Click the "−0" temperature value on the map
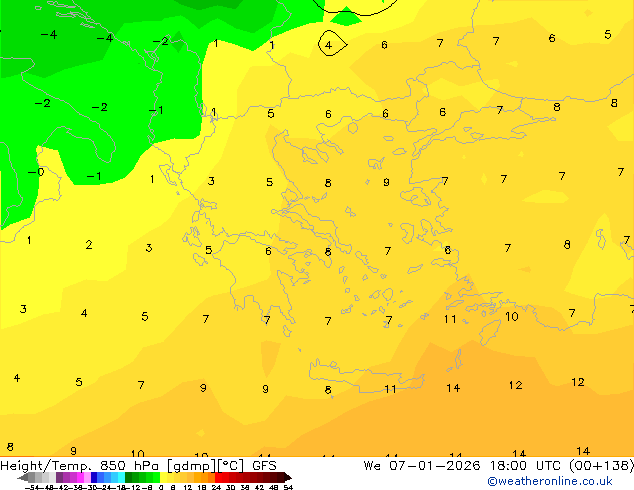This screenshot has height=490, width=634. click(36, 172)
